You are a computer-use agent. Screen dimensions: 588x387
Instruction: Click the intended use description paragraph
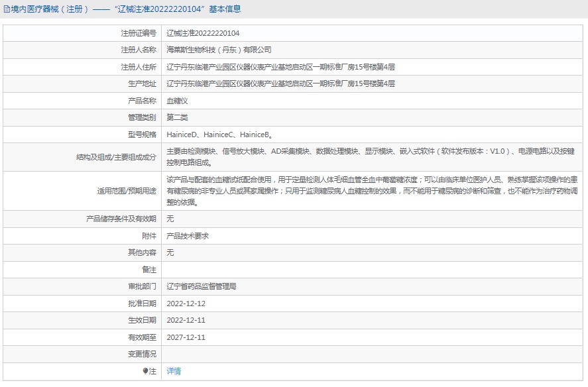point(372,191)
